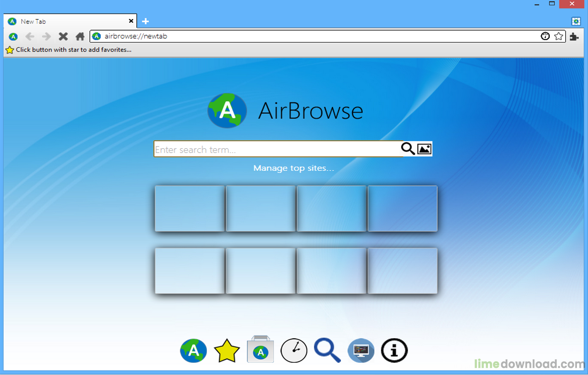Stop page loading with the X button

point(63,36)
